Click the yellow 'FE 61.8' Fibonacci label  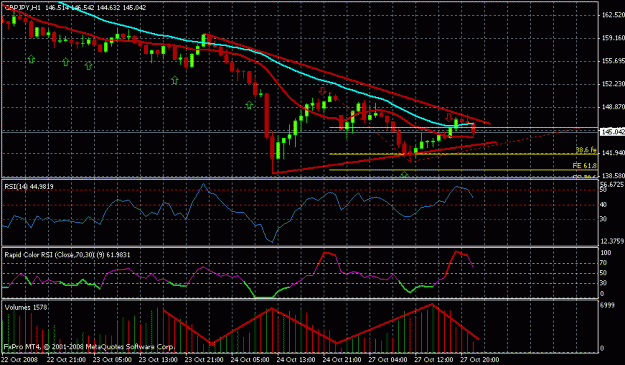(584, 165)
